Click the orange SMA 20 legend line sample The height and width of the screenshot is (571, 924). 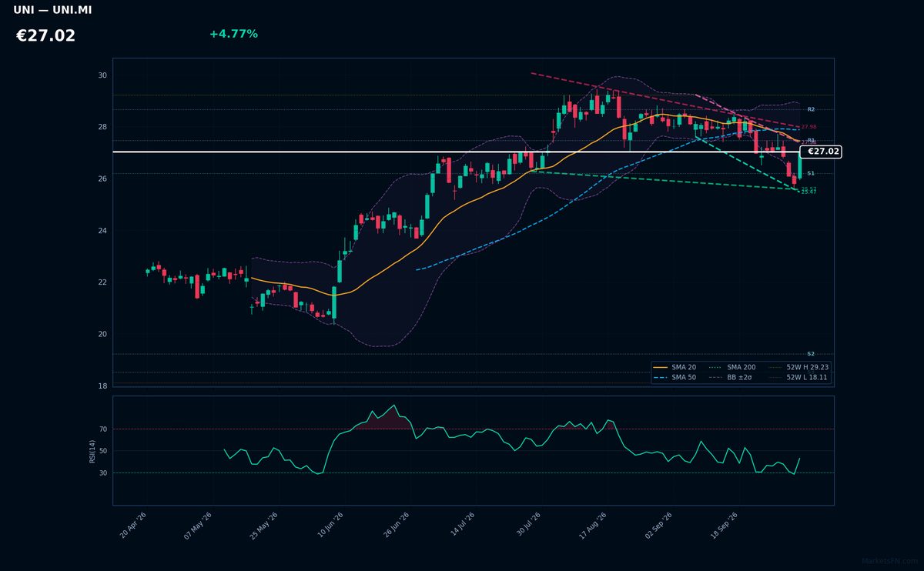(661, 368)
